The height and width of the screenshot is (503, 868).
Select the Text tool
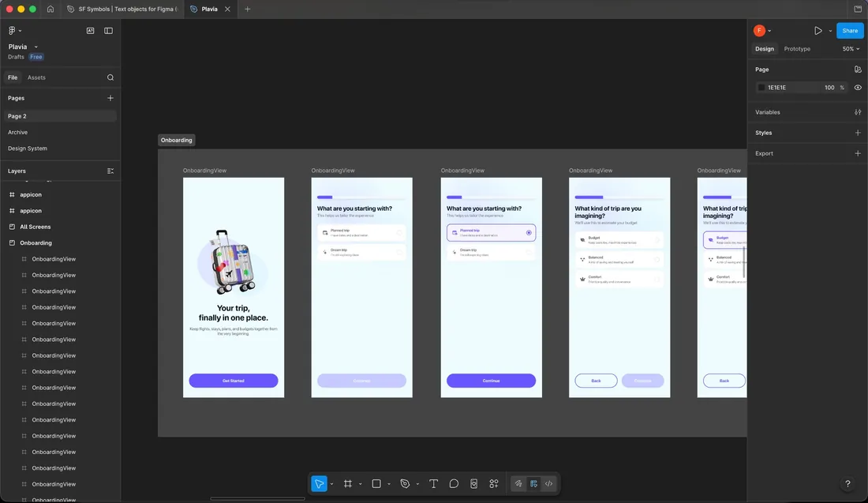point(433,483)
